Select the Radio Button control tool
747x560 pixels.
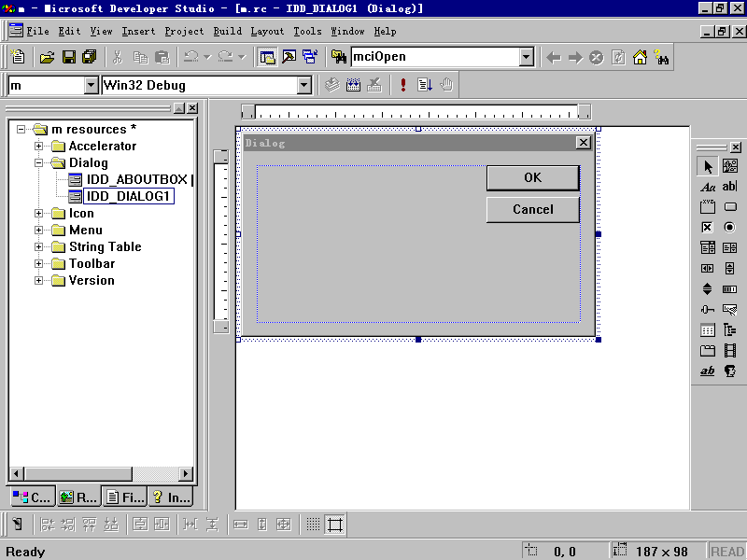730,227
